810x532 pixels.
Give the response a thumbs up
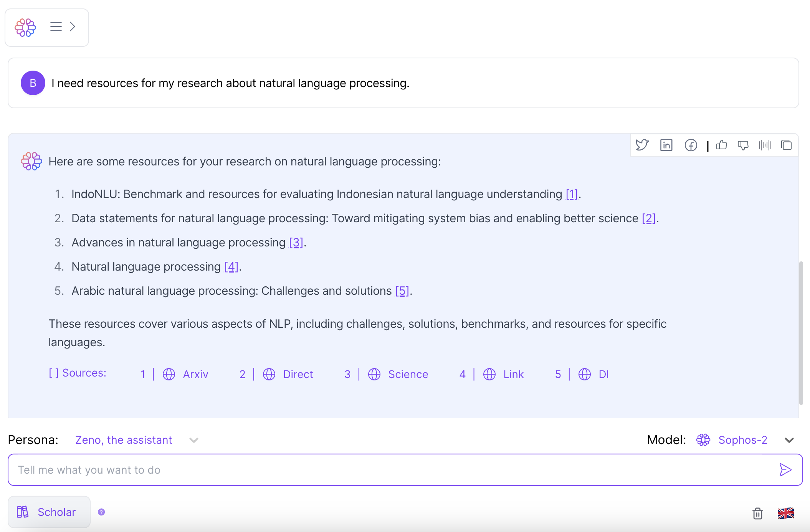(722, 145)
